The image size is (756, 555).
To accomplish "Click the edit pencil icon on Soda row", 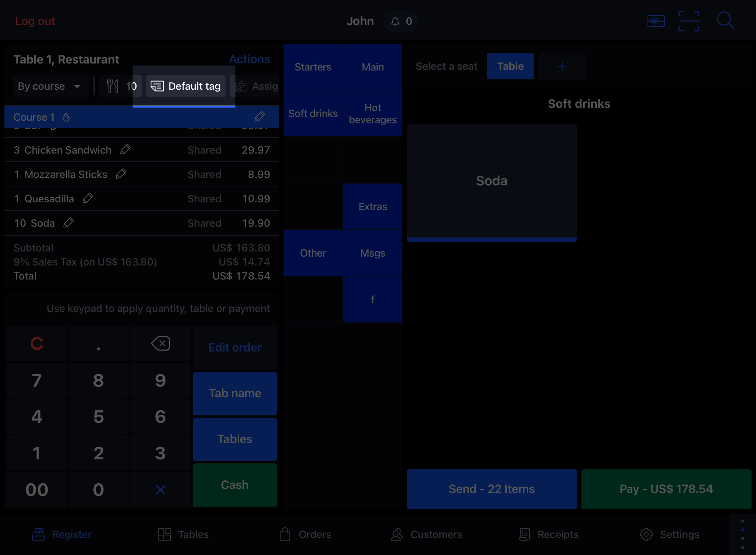I will 68,223.
